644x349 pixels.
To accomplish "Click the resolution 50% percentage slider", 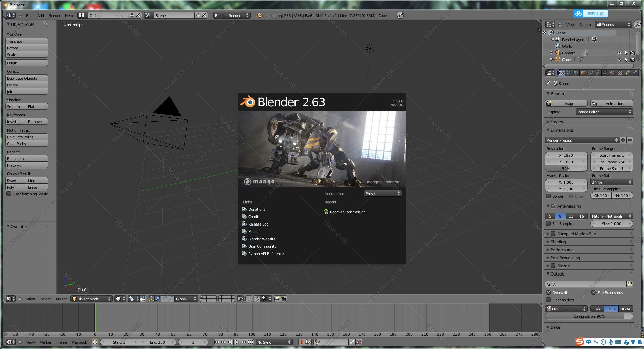I will click(x=566, y=168).
